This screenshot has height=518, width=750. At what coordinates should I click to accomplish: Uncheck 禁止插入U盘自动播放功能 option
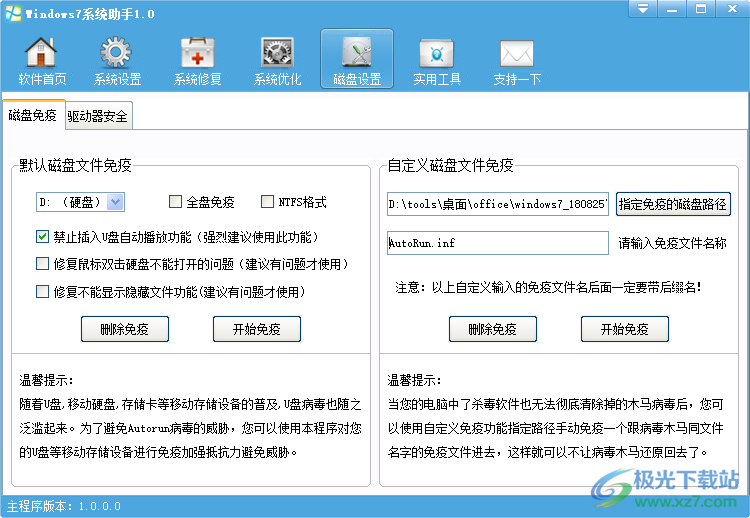[x=43, y=237]
